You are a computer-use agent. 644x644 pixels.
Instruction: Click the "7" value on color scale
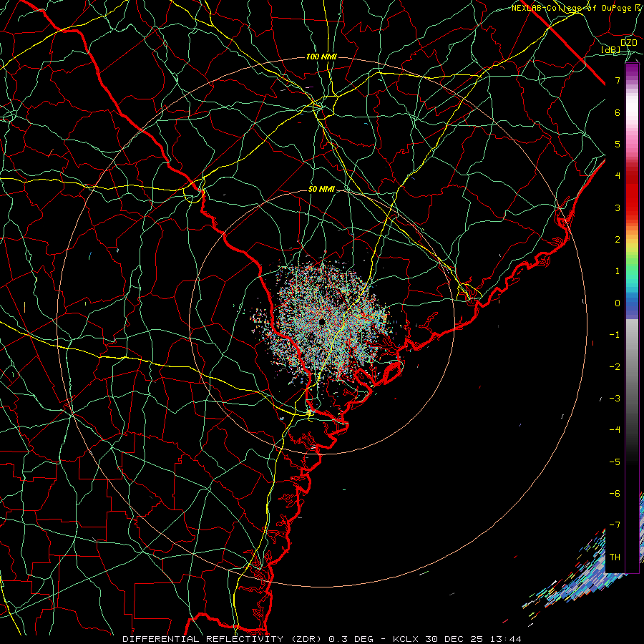(x=618, y=80)
